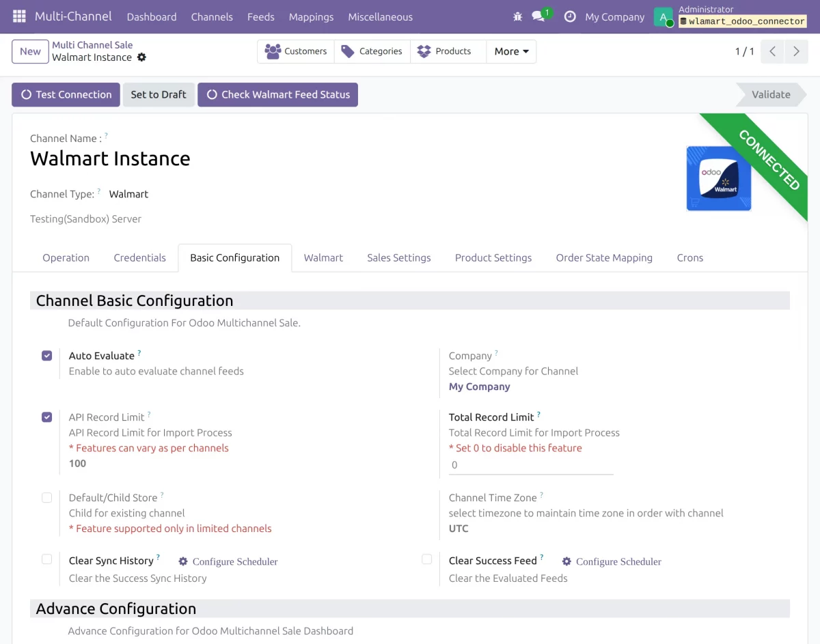820x644 pixels.
Task: Click the help mark next to Default/Child Store
Action: [162, 494]
